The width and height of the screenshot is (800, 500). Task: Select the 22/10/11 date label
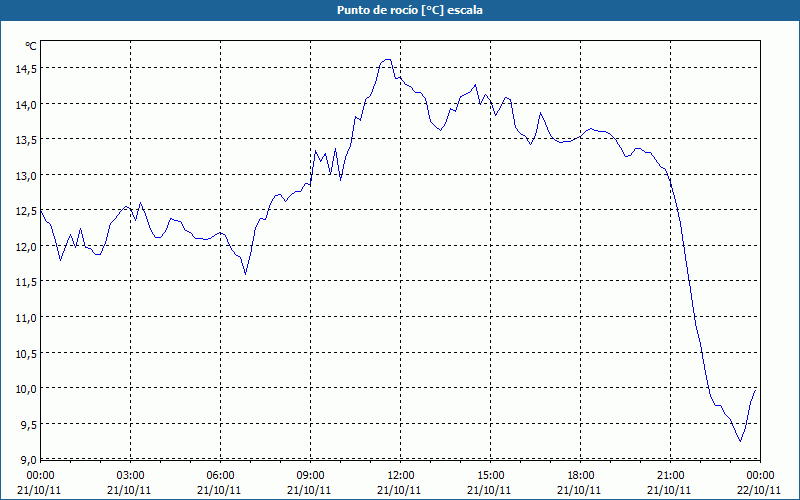pos(759,490)
